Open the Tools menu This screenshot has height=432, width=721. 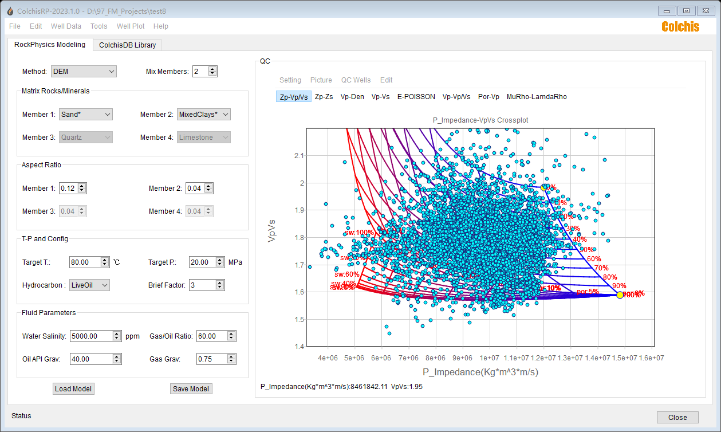click(98, 26)
